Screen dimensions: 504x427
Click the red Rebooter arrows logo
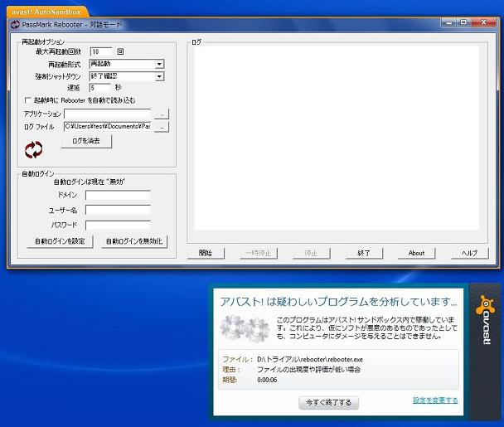(34, 150)
